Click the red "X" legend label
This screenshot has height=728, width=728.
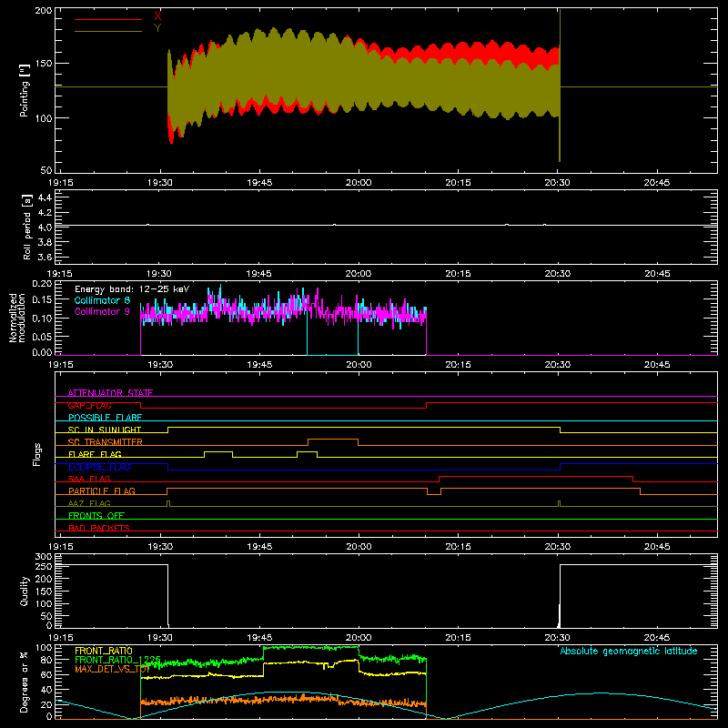tap(157, 16)
